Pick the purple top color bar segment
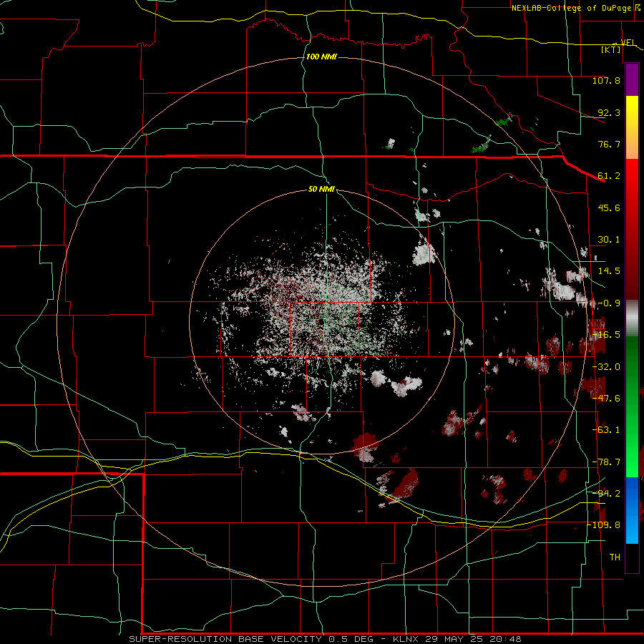644x644 pixels. (632, 79)
